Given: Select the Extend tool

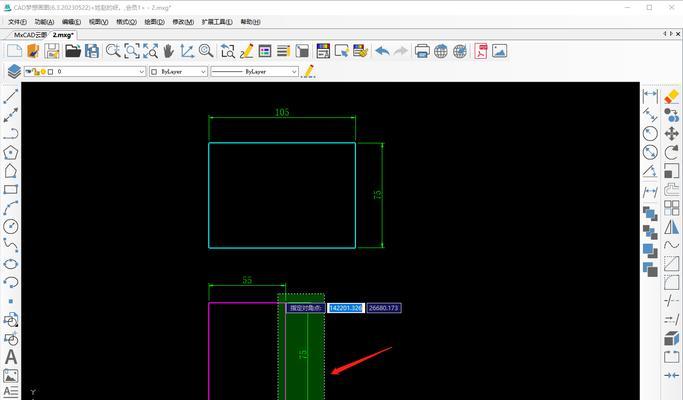Looking at the screenshot, I should (672, 320).
